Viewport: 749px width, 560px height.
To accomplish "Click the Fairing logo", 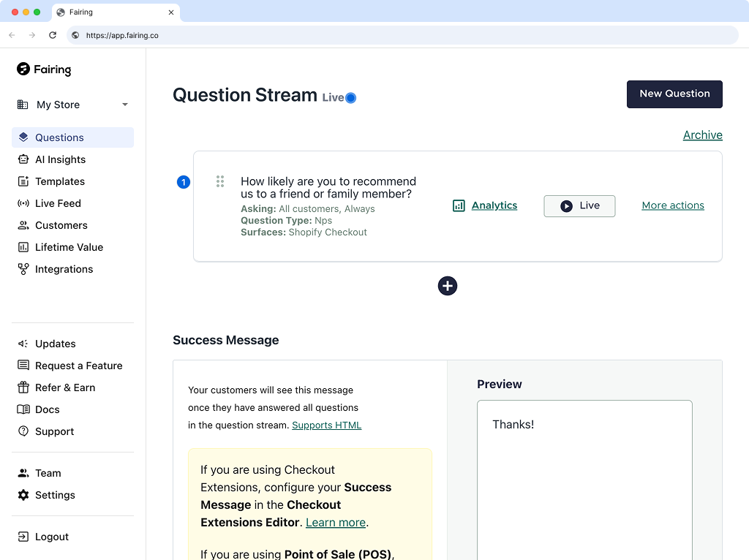I will point(43,69).
